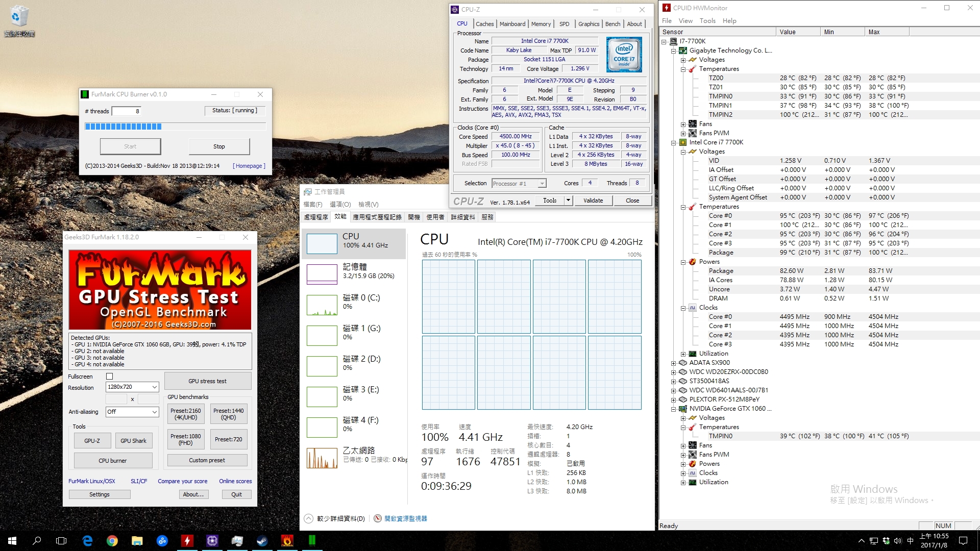Open Task View on the taskbar
The image size is (980, 551).
[x=61, y=541]
